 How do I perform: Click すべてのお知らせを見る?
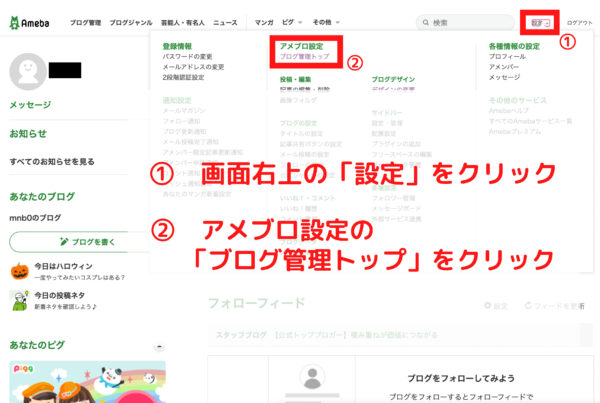pyautogui.click(x=52, y=162)
